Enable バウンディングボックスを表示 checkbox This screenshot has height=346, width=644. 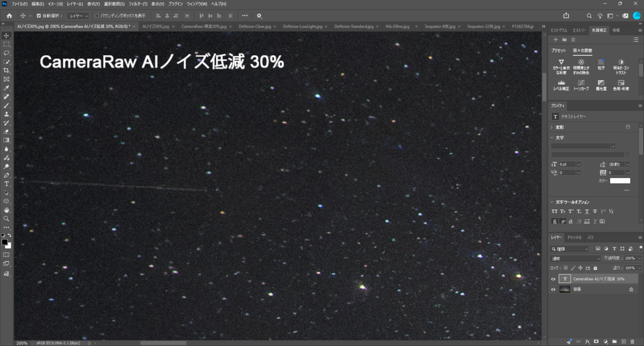[96, 16]
